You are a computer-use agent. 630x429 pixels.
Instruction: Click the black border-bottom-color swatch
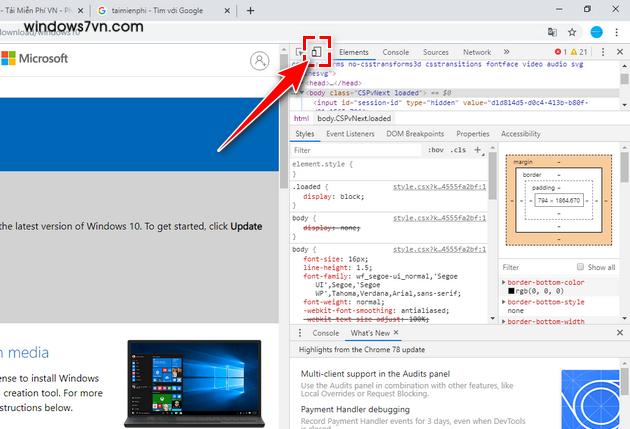[512, 292]
